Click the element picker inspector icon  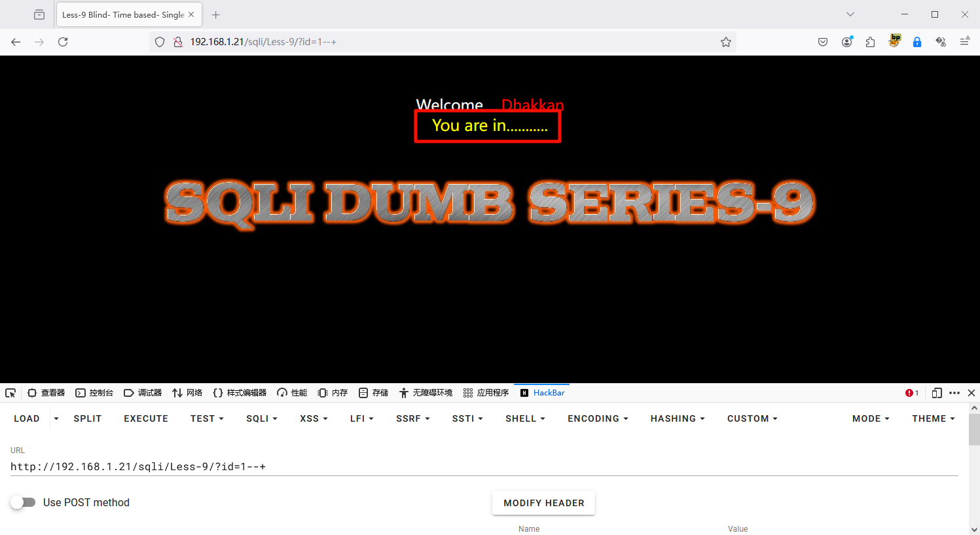(x=10, y=393)
